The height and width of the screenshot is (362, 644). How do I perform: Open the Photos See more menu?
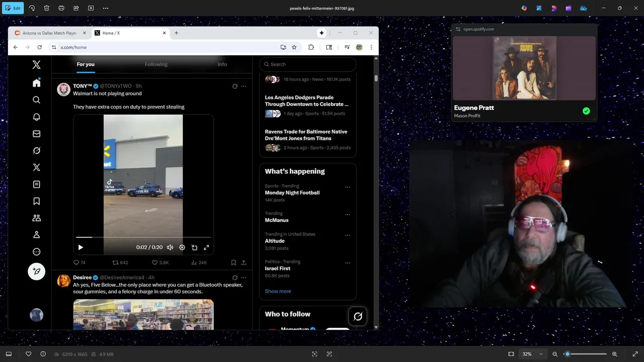click(x=106, y=8)
